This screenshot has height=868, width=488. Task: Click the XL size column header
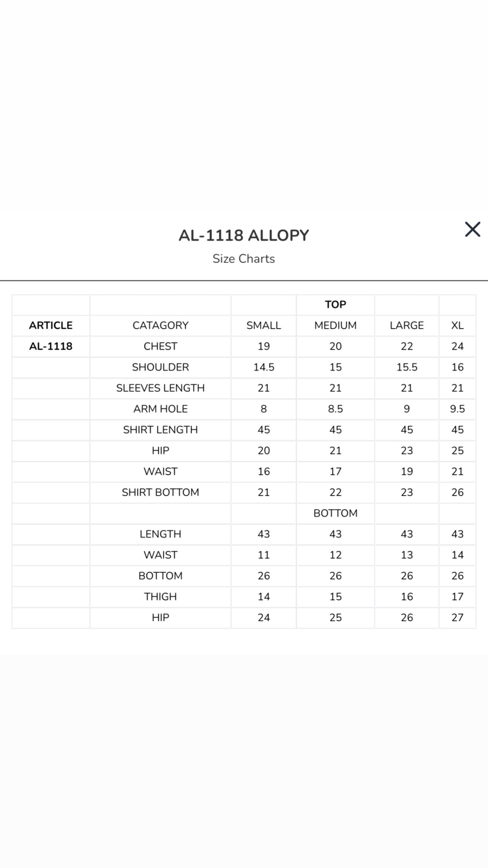coord(458,325)
